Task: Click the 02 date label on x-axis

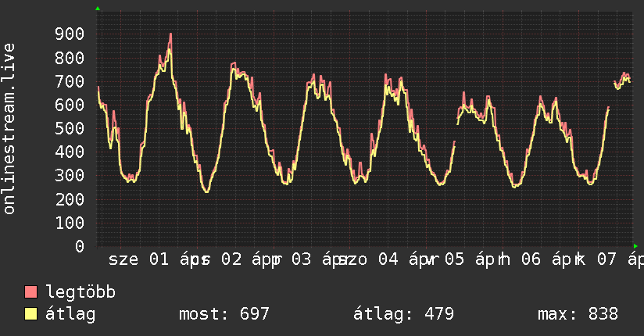Action: coord(231,259)
